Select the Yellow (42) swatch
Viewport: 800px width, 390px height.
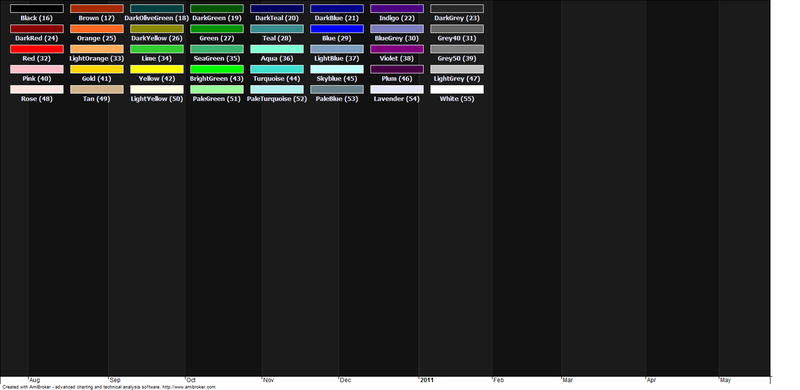pyautogui.click(x=157, y=69)
